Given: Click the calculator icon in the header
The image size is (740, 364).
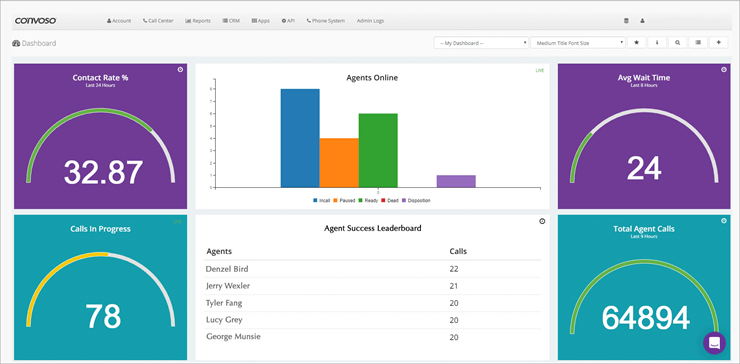Looking at the screenshot, I should coord(626,21).
